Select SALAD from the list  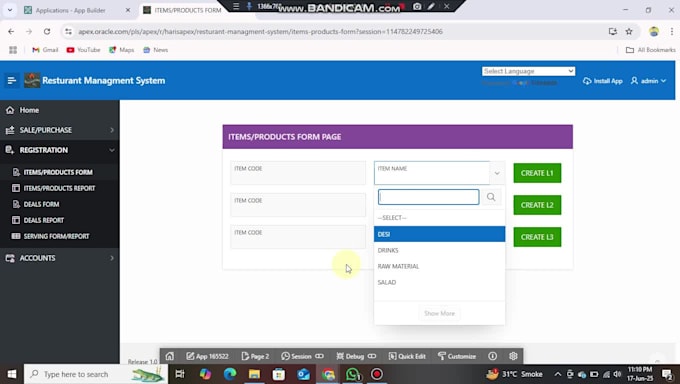click(439, 282)
